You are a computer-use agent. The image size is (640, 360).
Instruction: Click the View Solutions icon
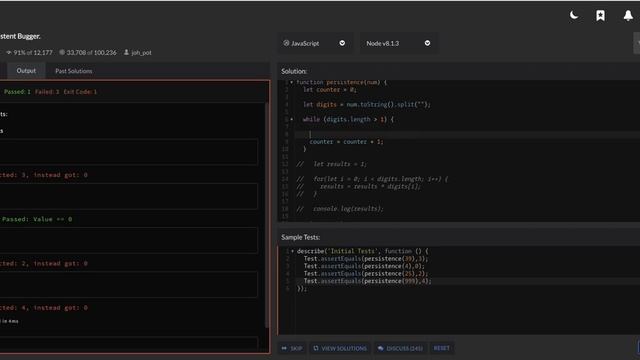(x=316, y=348)
